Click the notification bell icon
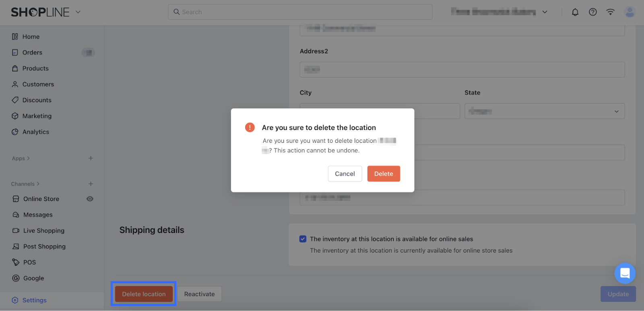644x311 pixels. click(x=575, y=12)
